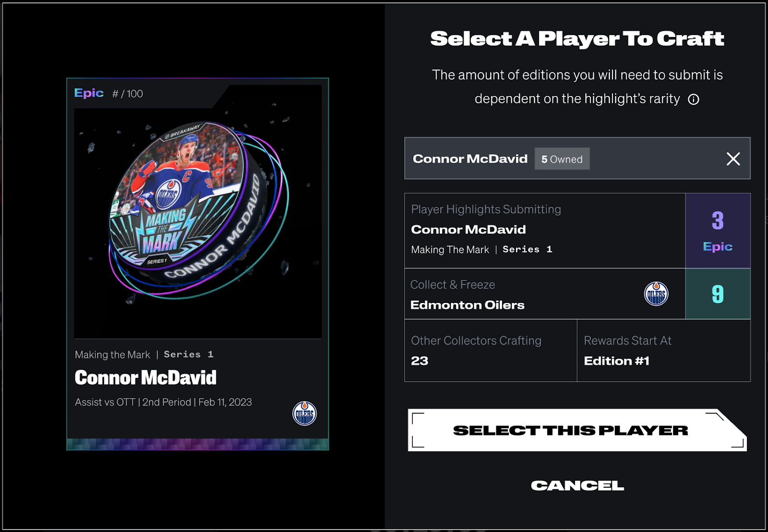
Task: Click the # / 100 edition count
Action: pos(128,94)
